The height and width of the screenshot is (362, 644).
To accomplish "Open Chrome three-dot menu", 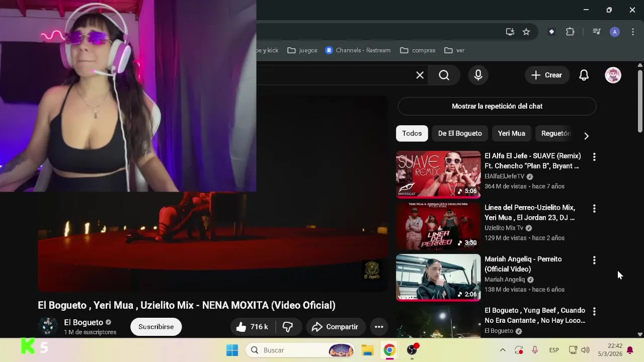I will [632, 32].
